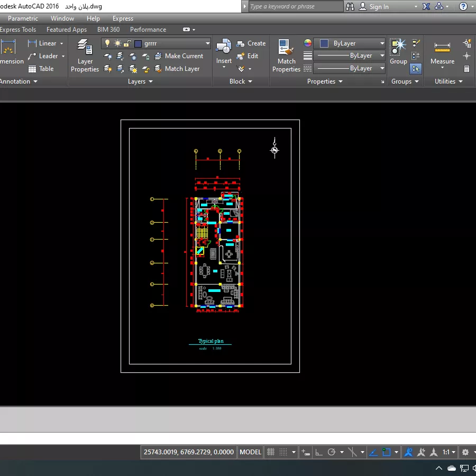Screen dimensions: 476x476
Task: Click the Sign In button
Action: (374, 7)
